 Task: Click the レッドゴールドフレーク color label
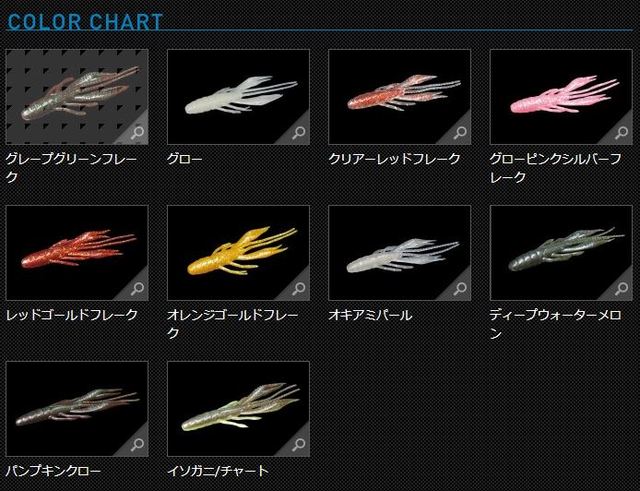tap(72, 315)
